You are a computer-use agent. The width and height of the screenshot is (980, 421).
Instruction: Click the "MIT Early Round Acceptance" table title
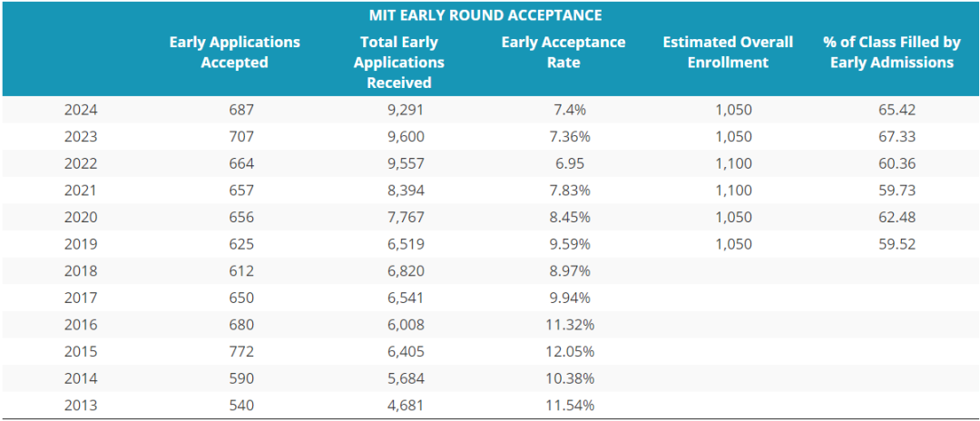(485, 15)
